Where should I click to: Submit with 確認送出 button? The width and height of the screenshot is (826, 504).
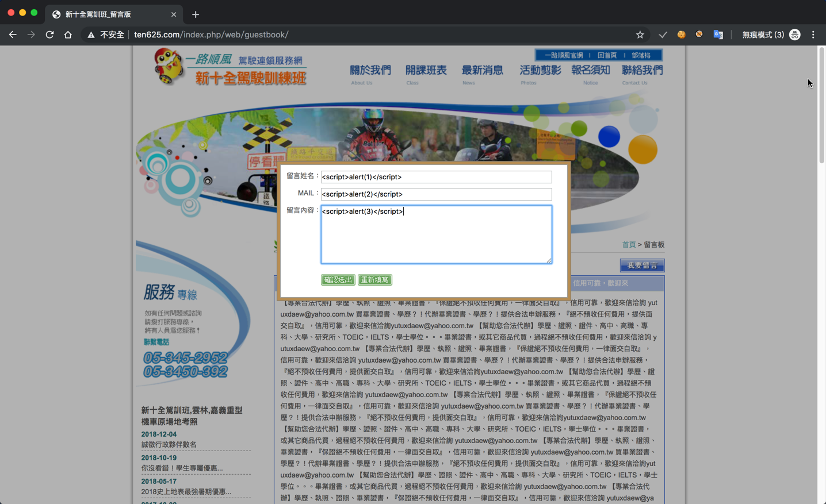point(338,280)
